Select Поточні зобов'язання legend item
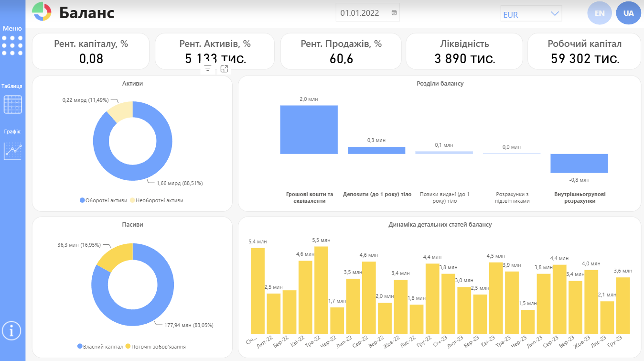 156,347
